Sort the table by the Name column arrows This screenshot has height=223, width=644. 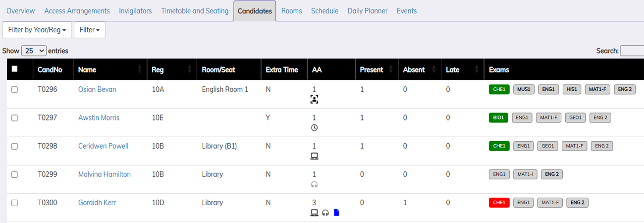tap(140, 70)
